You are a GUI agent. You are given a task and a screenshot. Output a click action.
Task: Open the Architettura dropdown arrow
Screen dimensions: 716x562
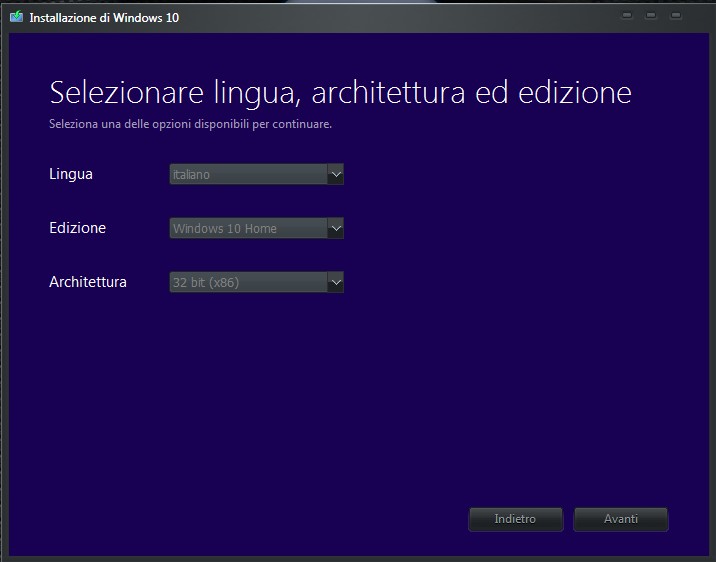tap(336, 282)
